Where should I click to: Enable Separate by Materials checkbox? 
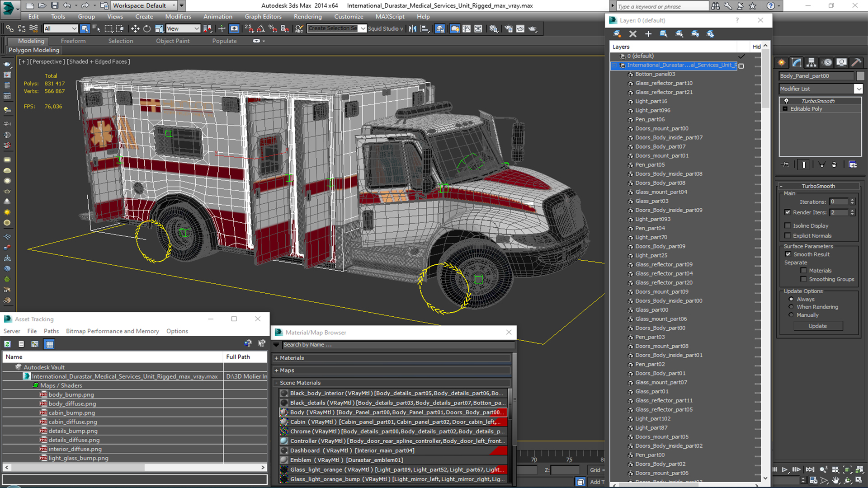(803, 271)
